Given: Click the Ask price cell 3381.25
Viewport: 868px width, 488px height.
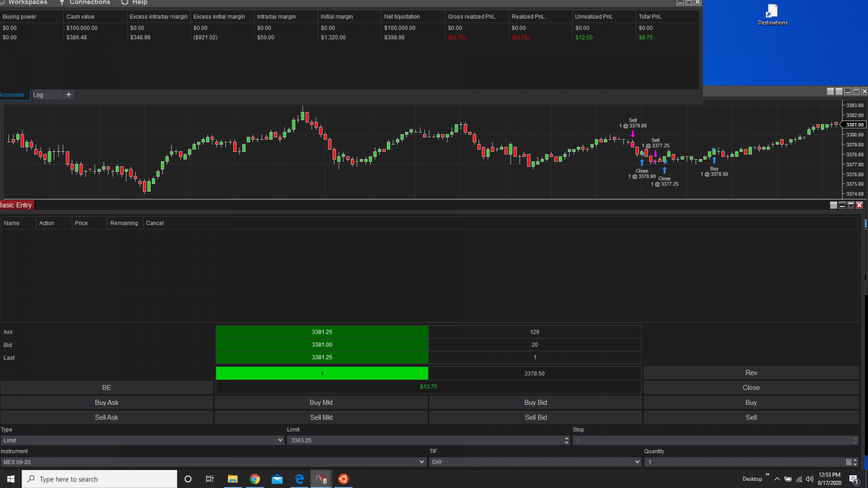Looking at the screenshot, I should [322, 332].
